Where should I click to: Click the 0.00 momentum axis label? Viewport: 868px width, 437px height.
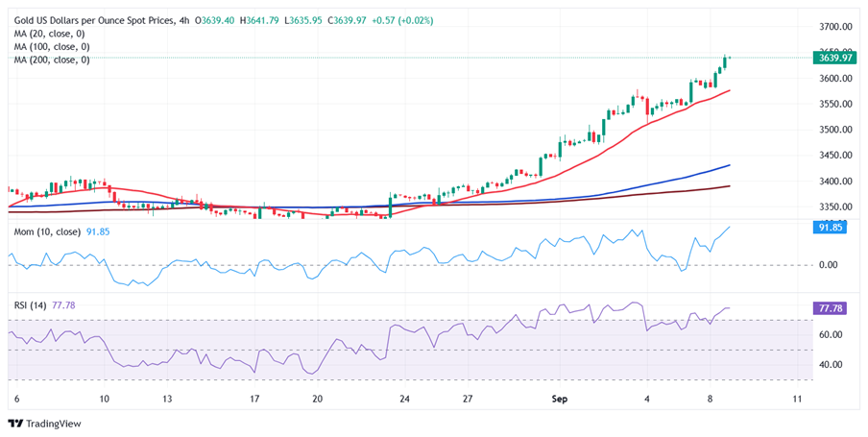[832, 265]
